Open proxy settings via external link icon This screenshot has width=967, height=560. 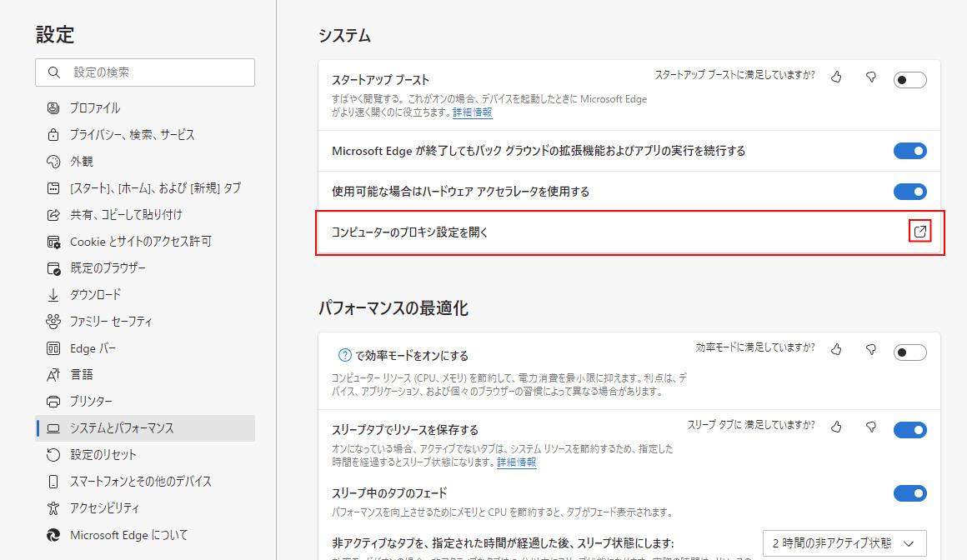tap(920, 232)
